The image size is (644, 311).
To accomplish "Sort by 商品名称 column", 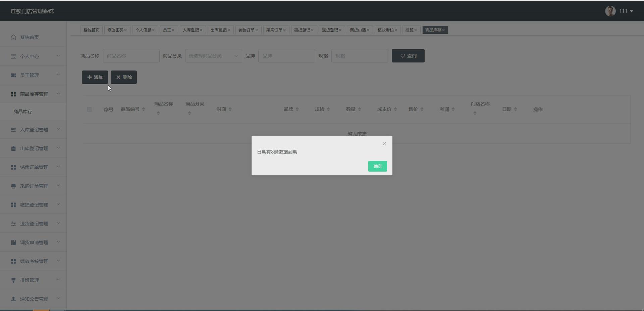I will click(x=158, y=113).
